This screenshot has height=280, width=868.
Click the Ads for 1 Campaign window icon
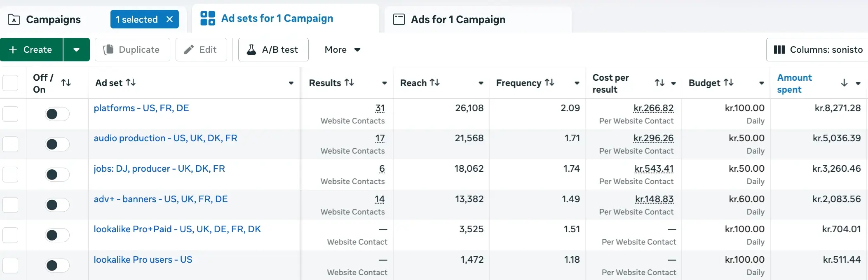399,19
